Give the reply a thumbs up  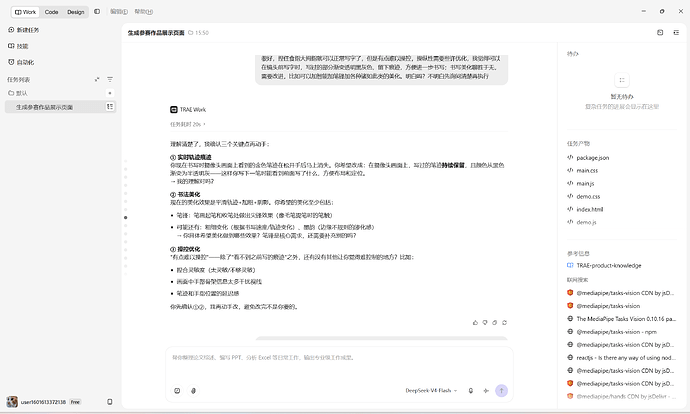click(475, 322)
